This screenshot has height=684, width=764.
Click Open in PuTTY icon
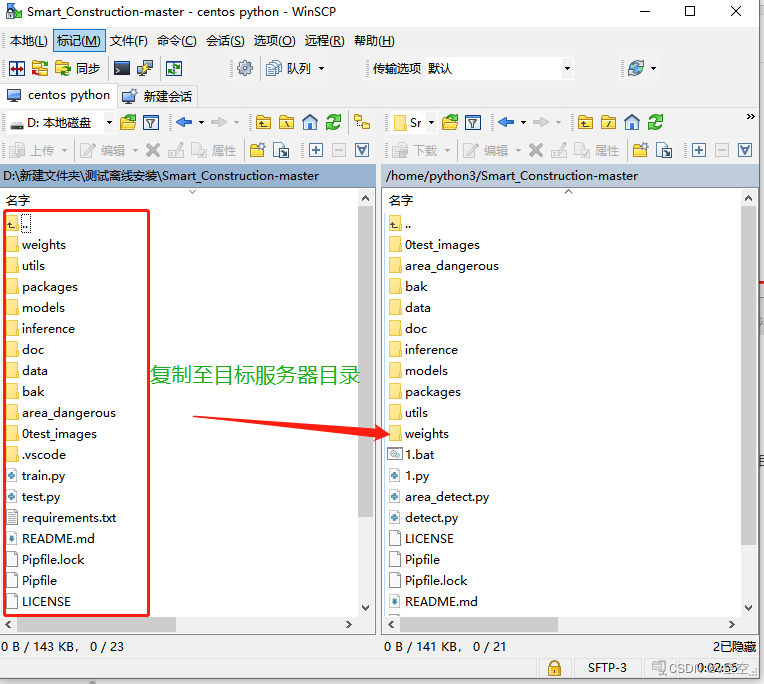[145, 68]
